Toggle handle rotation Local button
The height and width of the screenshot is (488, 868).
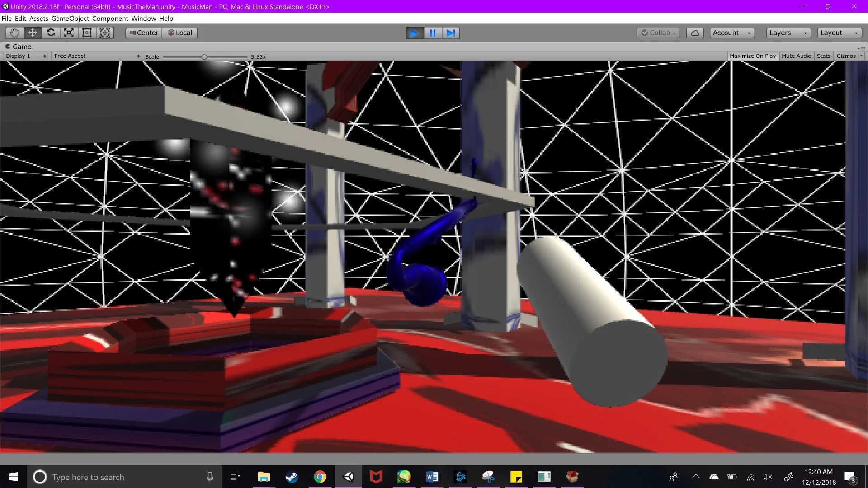(x=180, y=33)
